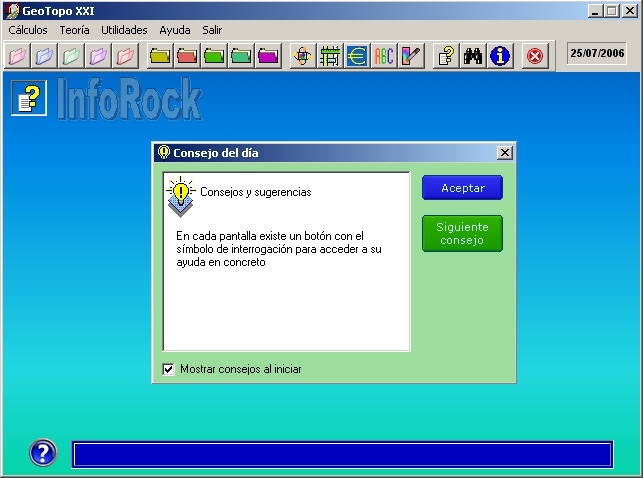Open the Teoría menu
This screenshot has width=643, height=478.
(x=74, y=30)
